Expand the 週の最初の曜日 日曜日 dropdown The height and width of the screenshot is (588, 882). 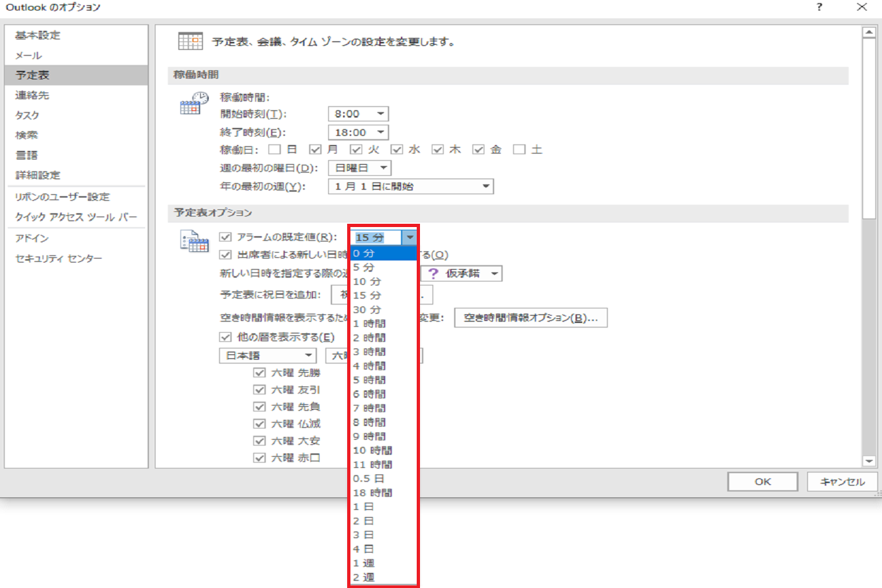click(360, 168)
